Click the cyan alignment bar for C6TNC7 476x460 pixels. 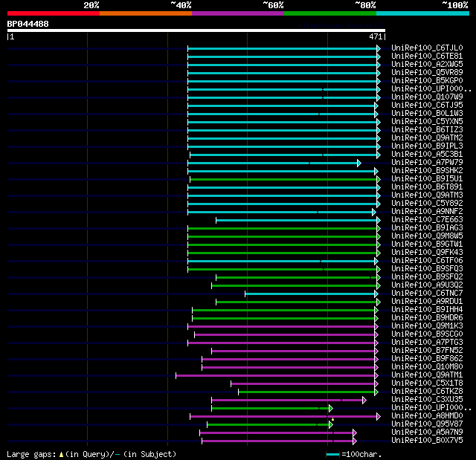(x=310, y=294)
